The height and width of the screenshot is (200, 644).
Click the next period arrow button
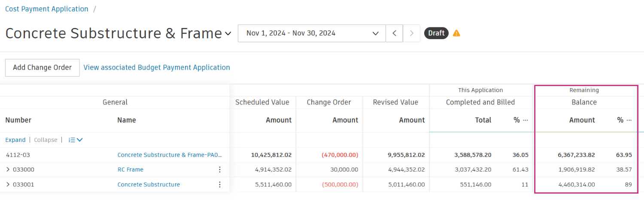pyautogui.click(x=411, y=33)
